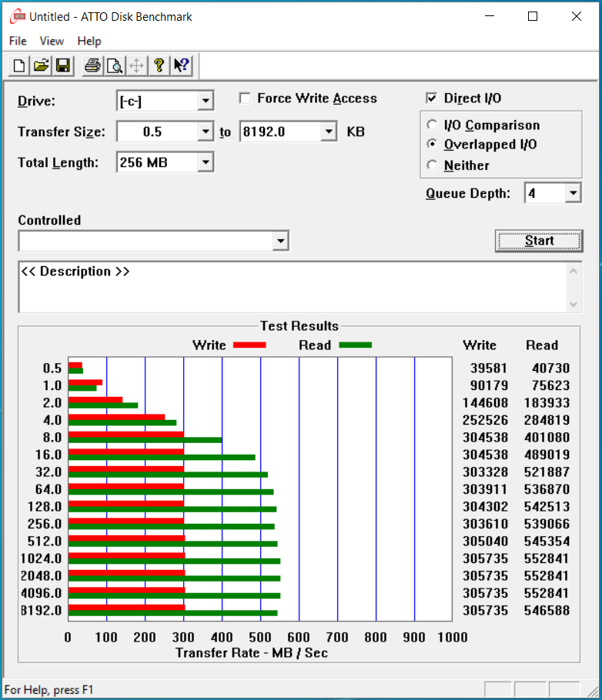Click the 'Transfer Rate - MB / Sec' axis label

pyautogui.click(x=252, y=652)
